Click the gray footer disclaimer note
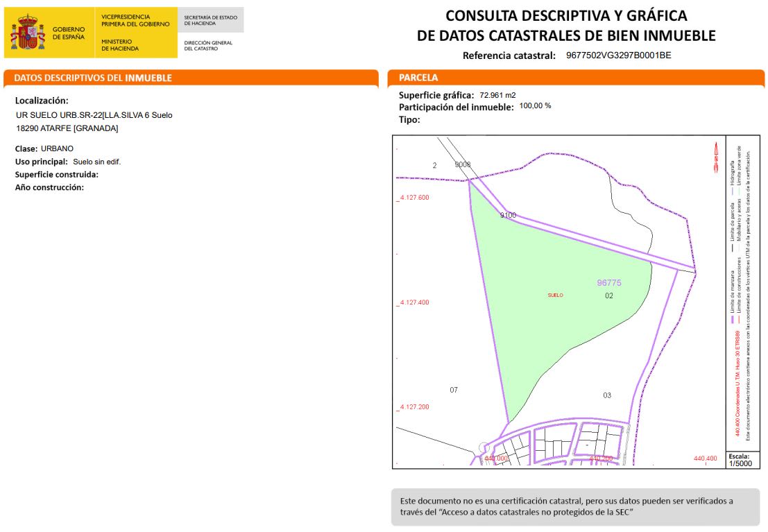Screen dimensions: 768x532 point(574,506)
